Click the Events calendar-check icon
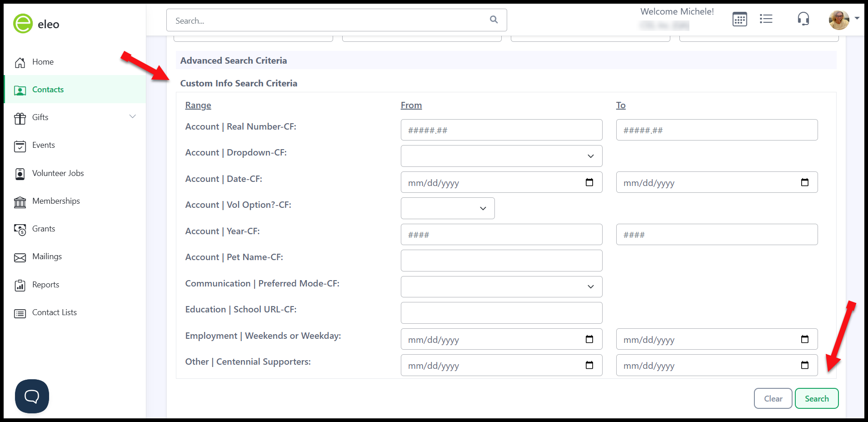This screenshot has width=868, height=422. (20, 146)
